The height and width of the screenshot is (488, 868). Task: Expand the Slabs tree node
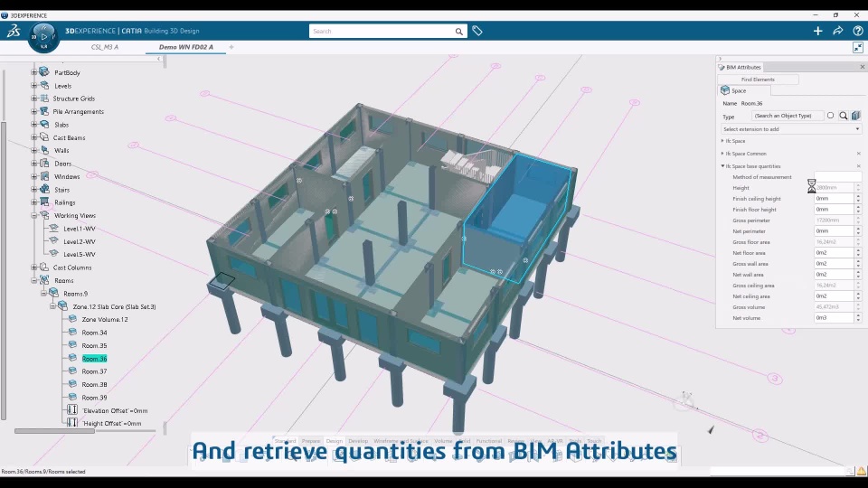pos(33,124)
